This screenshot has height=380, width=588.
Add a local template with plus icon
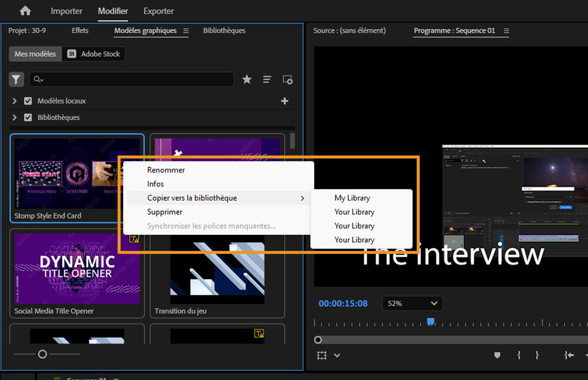coord(285,101)
